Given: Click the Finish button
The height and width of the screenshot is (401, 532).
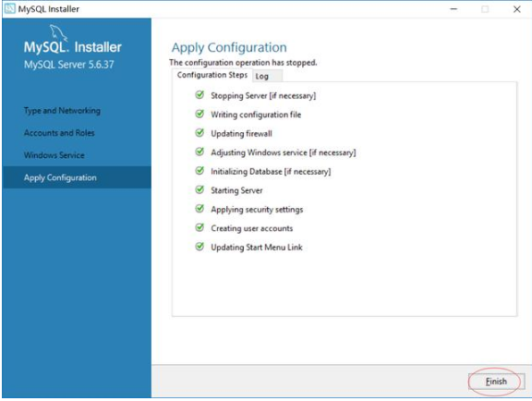Looking at the screenshot, I should click(496, 382).
